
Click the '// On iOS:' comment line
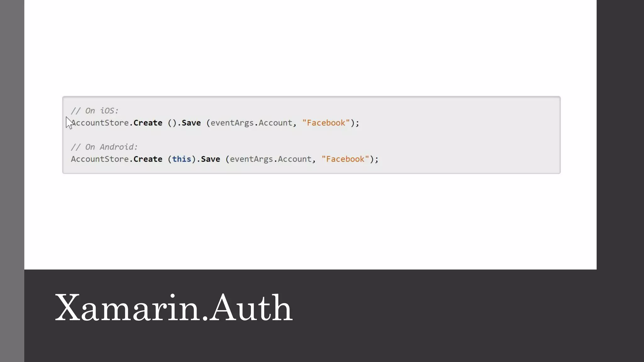click(x=95, y=111)
